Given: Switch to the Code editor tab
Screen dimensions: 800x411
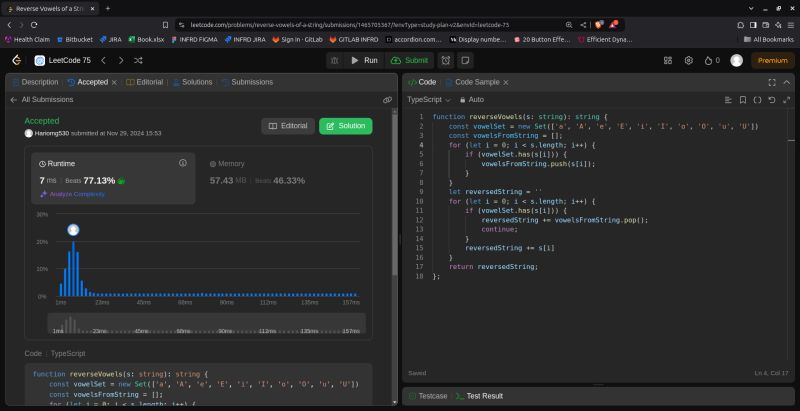Looking at the screenshot, I should click(x=422, y=82).
